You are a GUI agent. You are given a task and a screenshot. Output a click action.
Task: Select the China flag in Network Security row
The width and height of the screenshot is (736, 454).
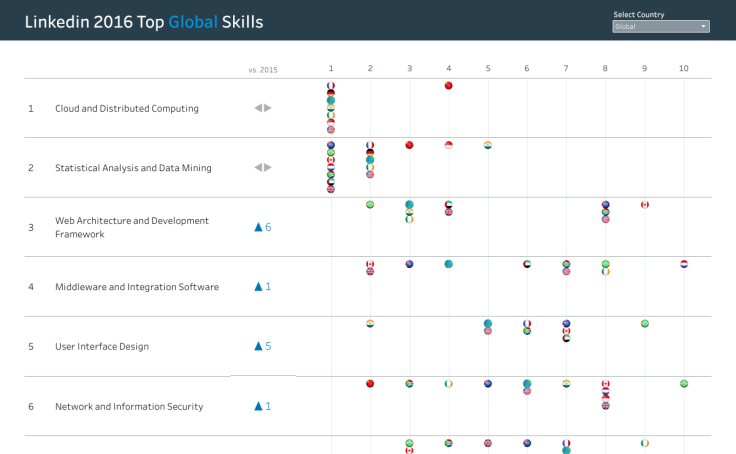tap(370, 383)
